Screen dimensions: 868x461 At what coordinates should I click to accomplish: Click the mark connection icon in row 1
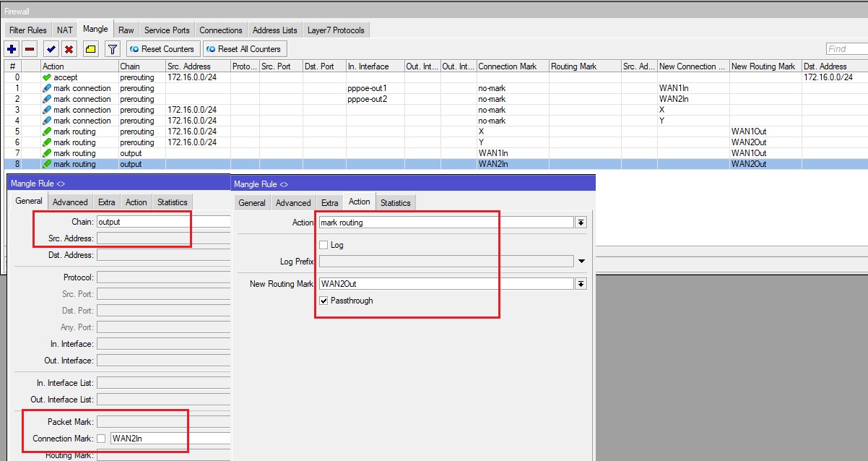point(47,88)
